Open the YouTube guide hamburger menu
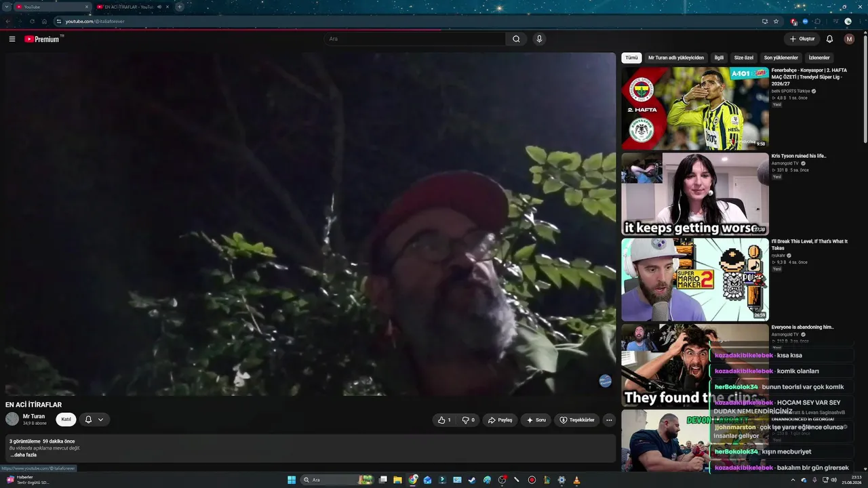 click(12, 39)
